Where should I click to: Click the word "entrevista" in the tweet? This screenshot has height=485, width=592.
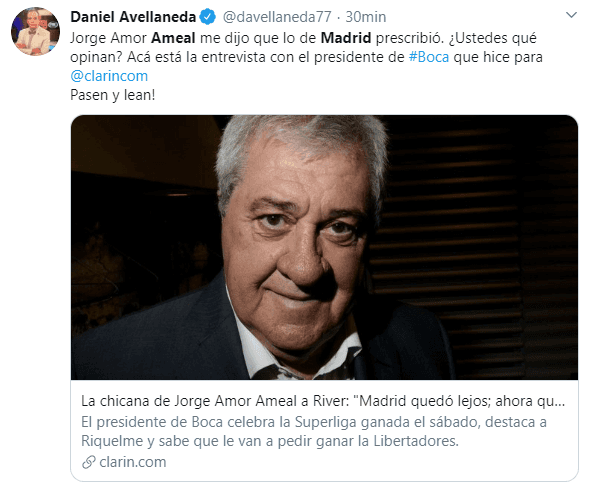click(x=234, y=57)
